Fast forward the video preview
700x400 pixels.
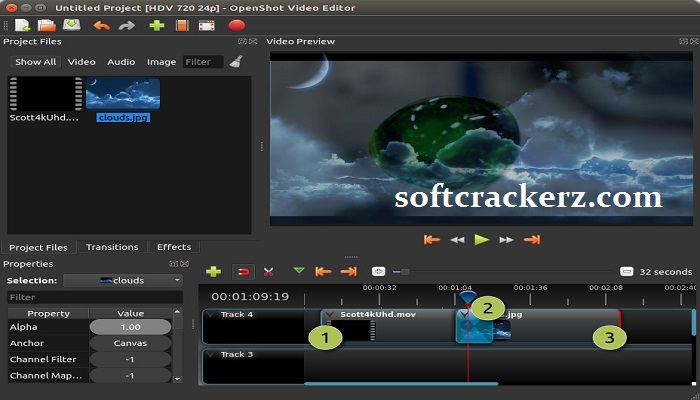point(506,240)
